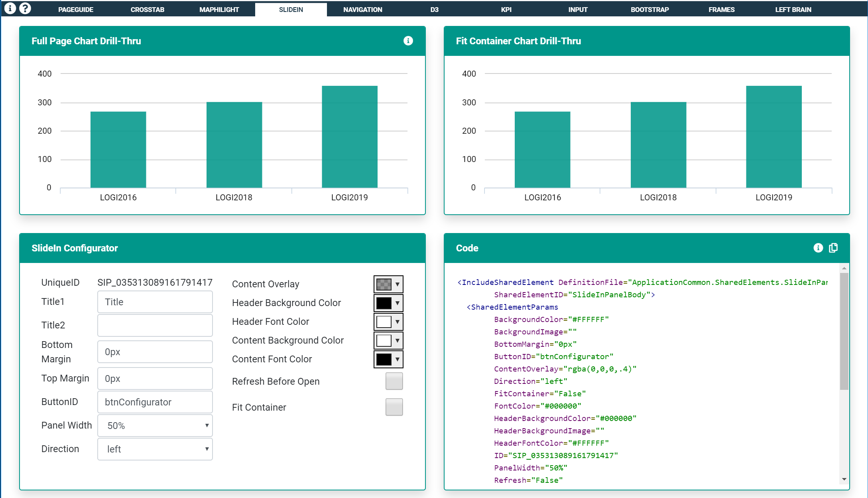Viewport: 868px width, 498px height.
Task: Click the code line PanelWidth="50%"
Action: 531,468
